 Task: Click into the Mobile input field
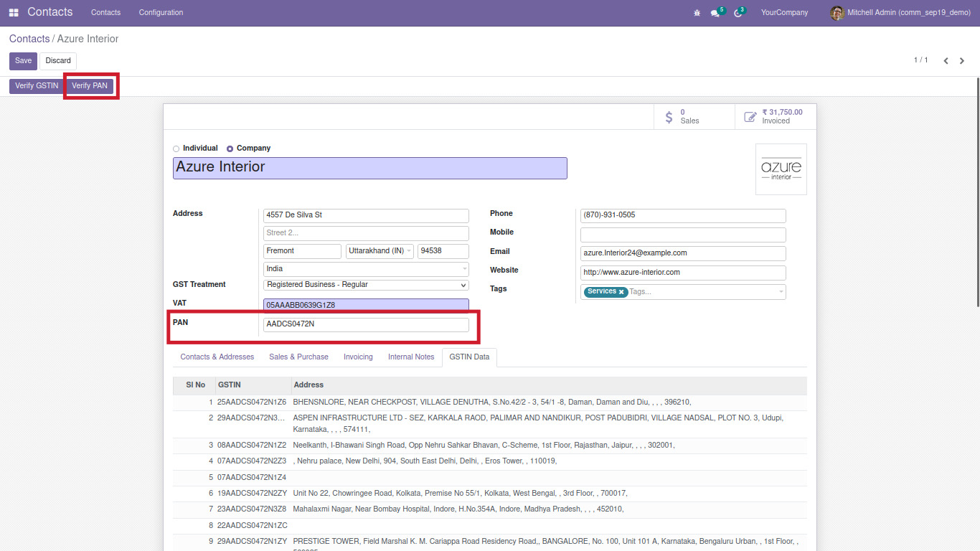pos(682,235)
